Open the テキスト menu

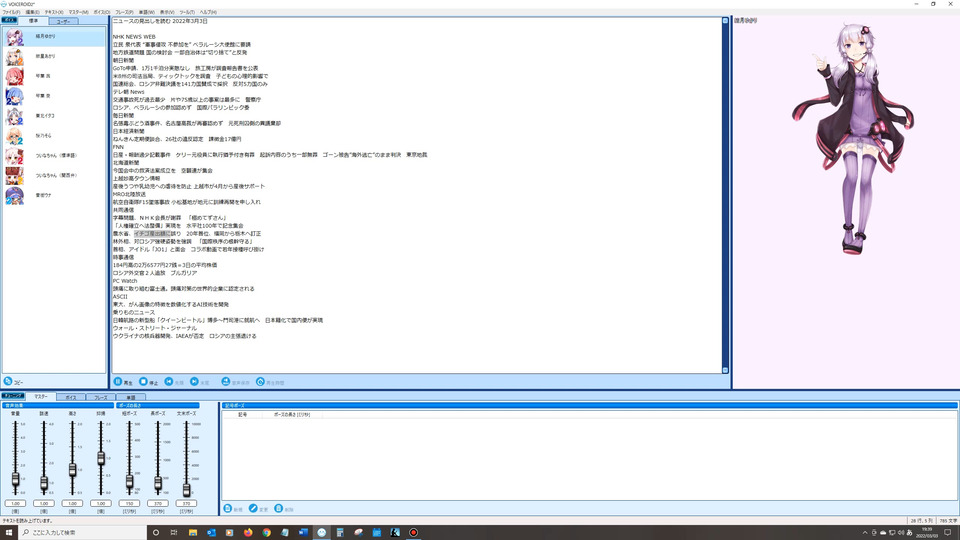54,12
